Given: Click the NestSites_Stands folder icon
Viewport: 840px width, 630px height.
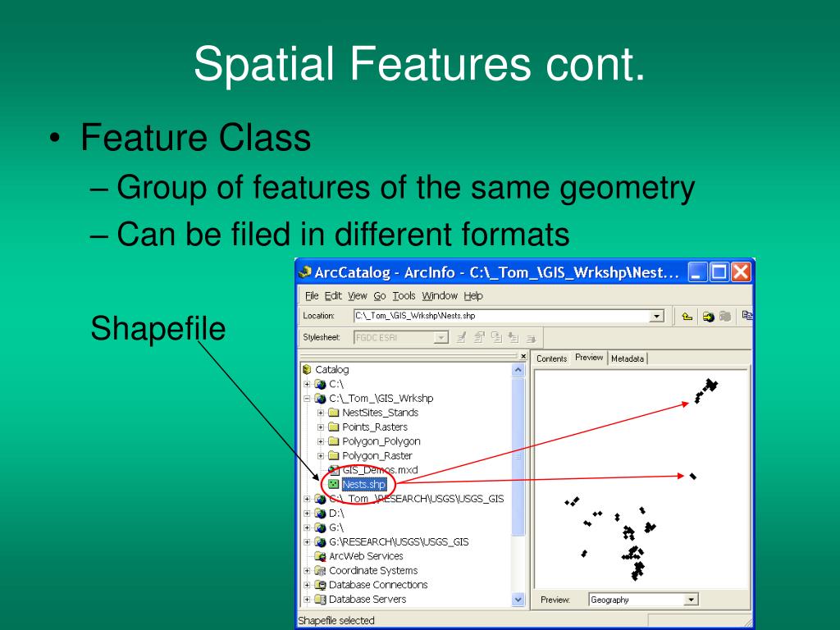Looking at the screenshot, I should point(334,413).
